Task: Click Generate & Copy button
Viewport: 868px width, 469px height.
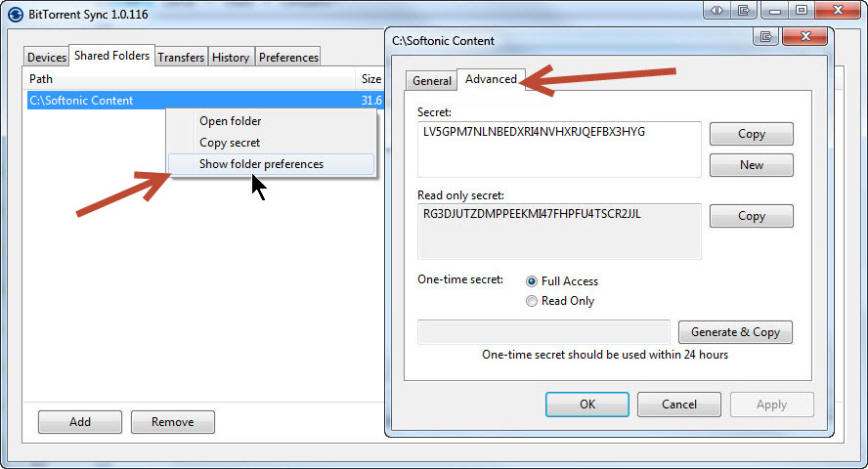Action: 735,332
